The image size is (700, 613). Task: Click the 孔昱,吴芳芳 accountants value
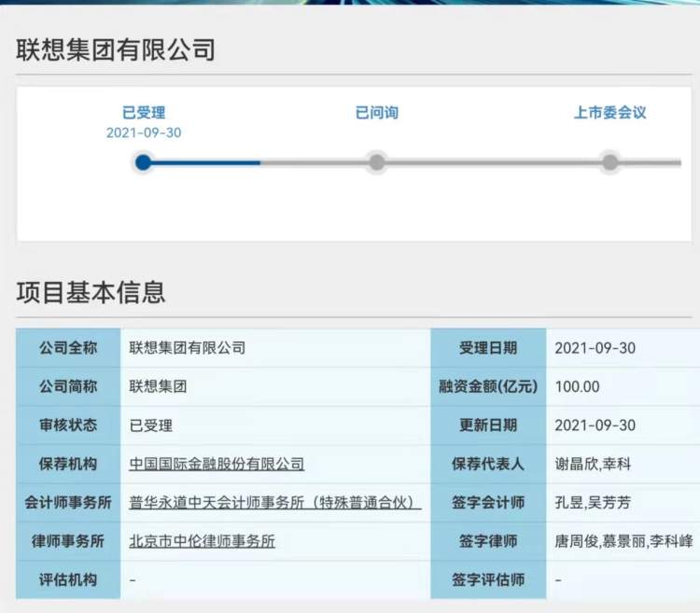[593, 503]
